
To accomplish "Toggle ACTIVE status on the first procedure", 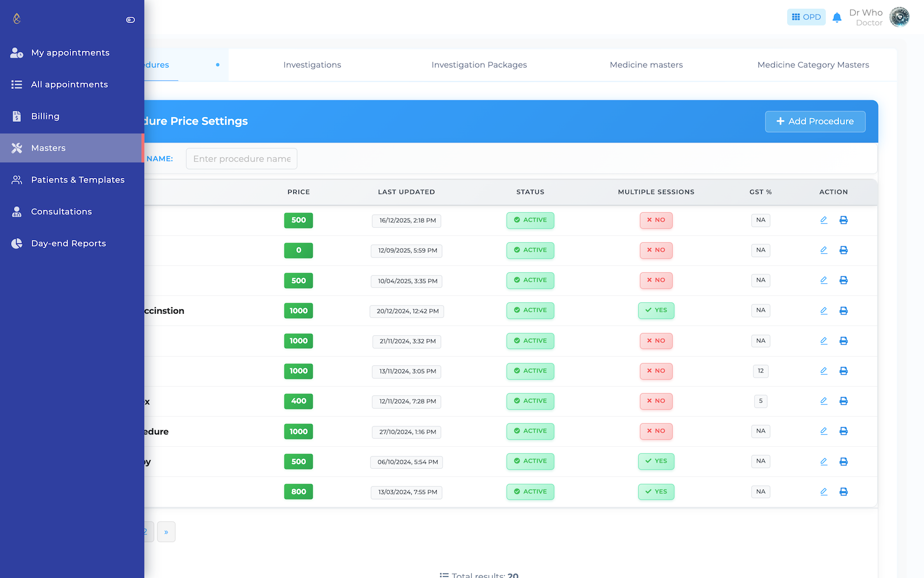I will click(x=530, y=220).
